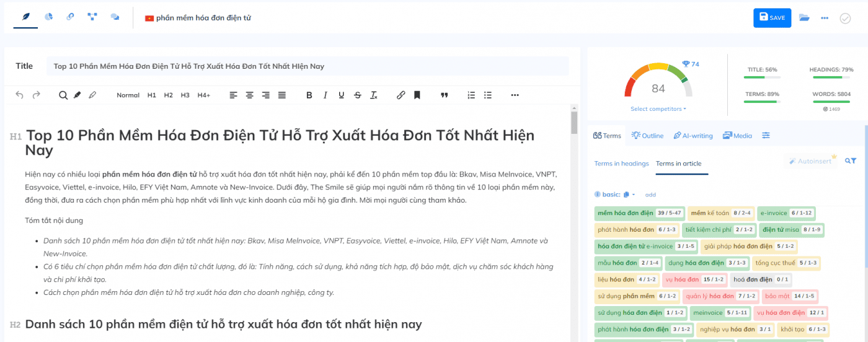Show Terms in article

tap(679, 164)
